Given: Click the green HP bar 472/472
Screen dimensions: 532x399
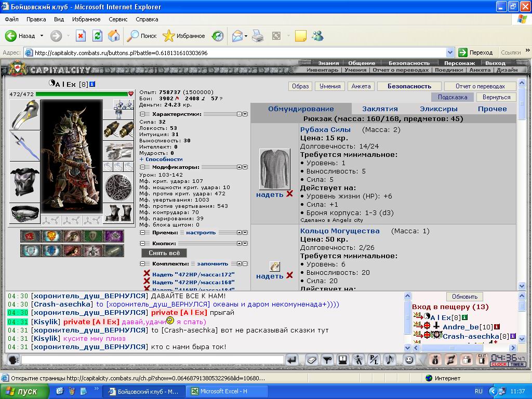Looking at the screenshot, I should [82, 94].
